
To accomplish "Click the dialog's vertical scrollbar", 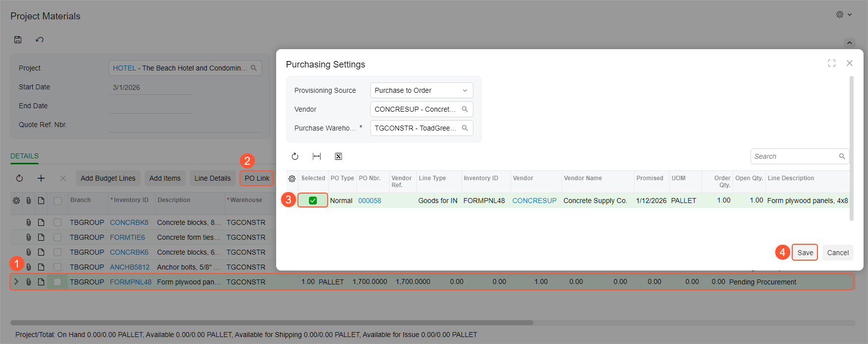I will (x=852, y=148).
